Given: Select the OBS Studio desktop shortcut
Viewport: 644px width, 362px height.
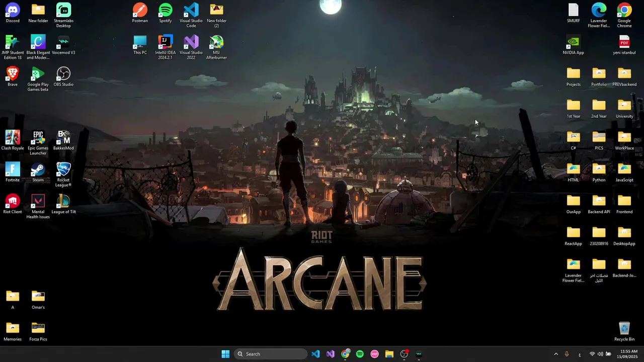Looking at the screenshot, I should click(63, 76).
